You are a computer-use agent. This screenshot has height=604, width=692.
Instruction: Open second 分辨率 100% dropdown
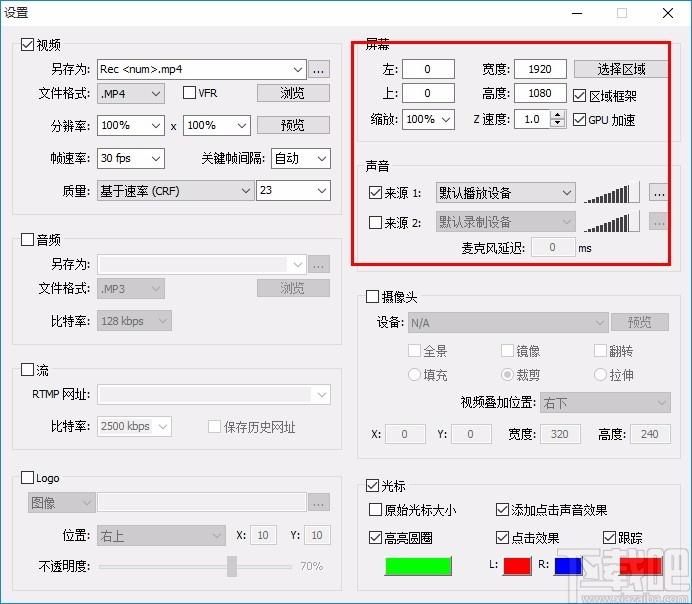217,126
